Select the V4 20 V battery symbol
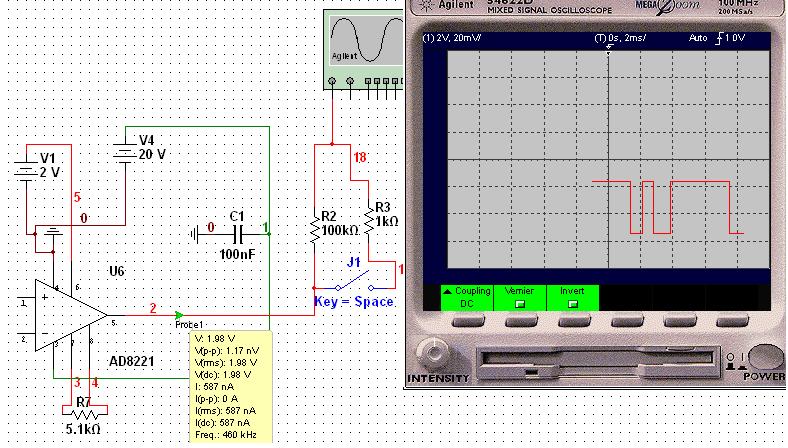788x448 pixels. pos(125,153)
